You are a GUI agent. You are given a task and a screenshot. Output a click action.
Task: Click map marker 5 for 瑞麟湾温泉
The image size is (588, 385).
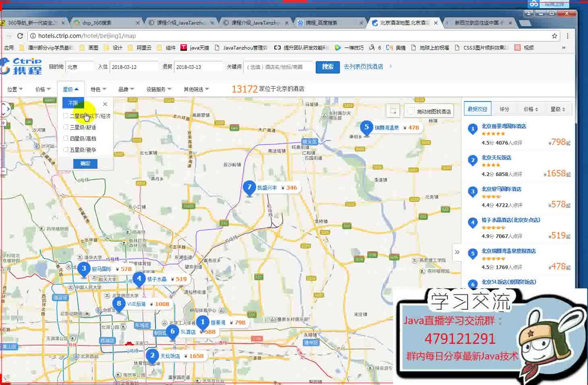(x=366, y=128)
